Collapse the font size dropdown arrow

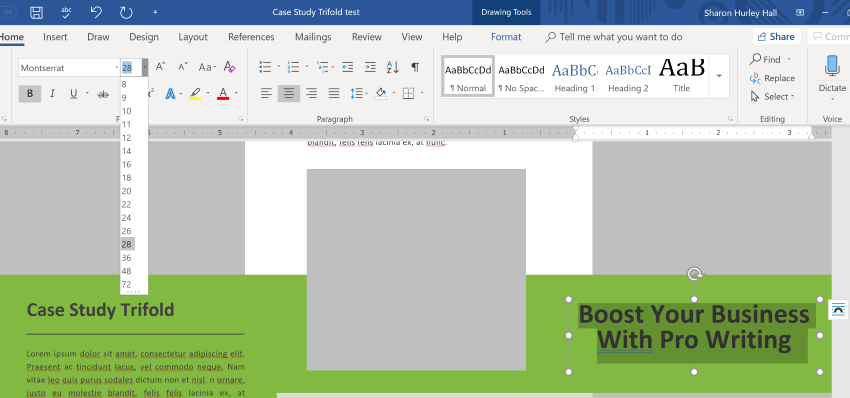(x=145, y=68)
